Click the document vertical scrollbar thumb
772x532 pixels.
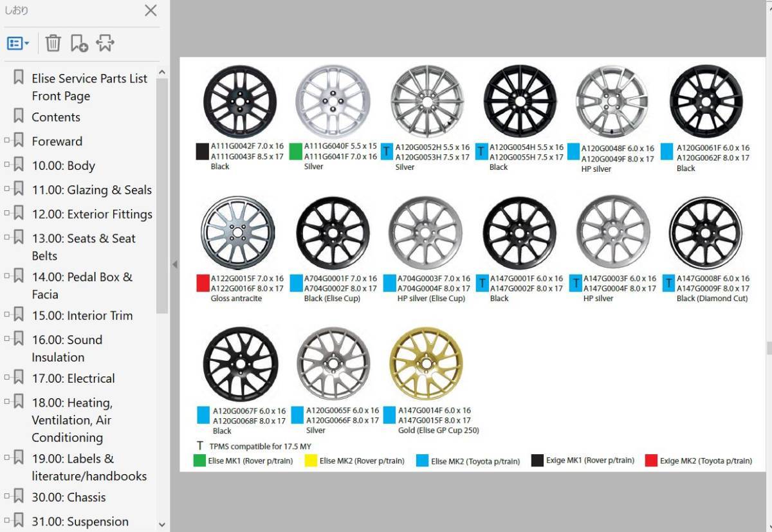point(769,348)
